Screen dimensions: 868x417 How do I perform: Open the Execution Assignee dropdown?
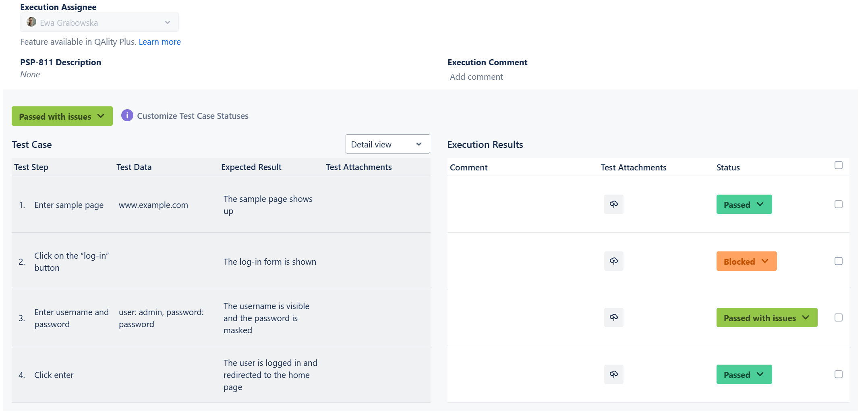pyautogui.click(x=99, y=23)
